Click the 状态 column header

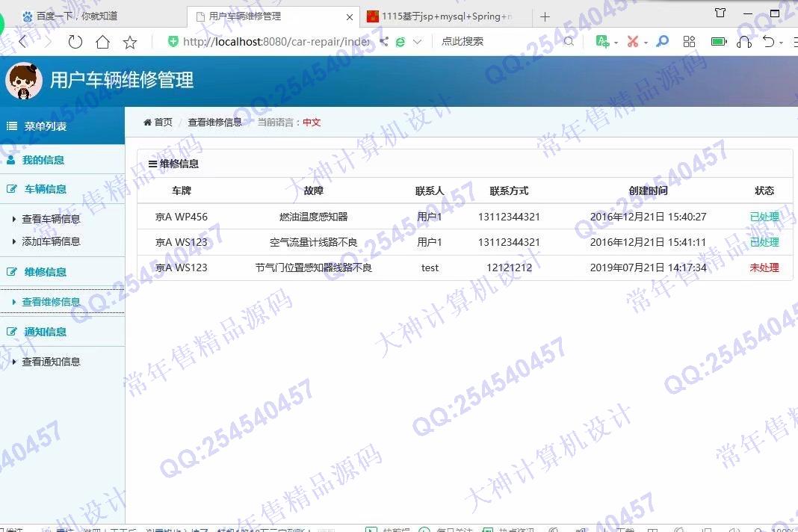[x=764, y=191]
